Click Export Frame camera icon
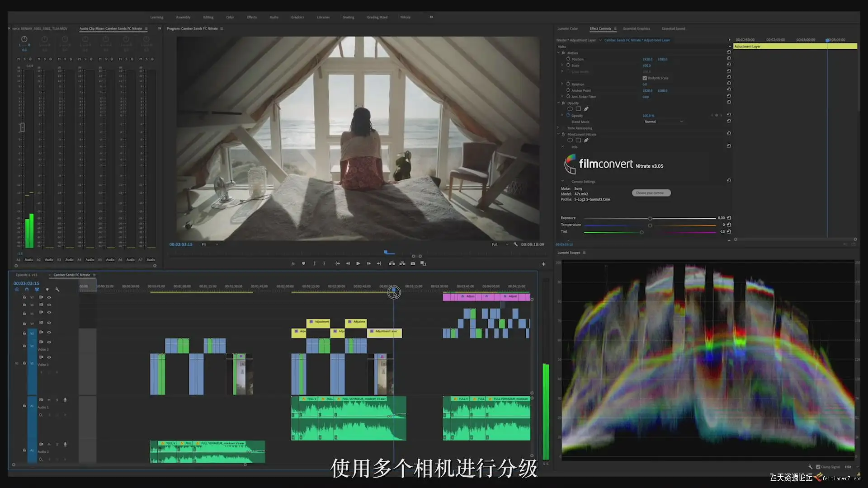 click(x=413, y=263)
